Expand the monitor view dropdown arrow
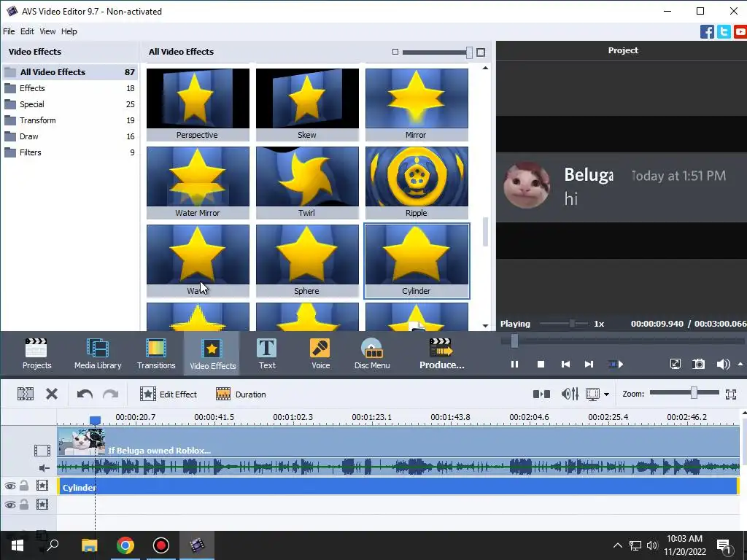747x560 pixels. click(606, 394)
